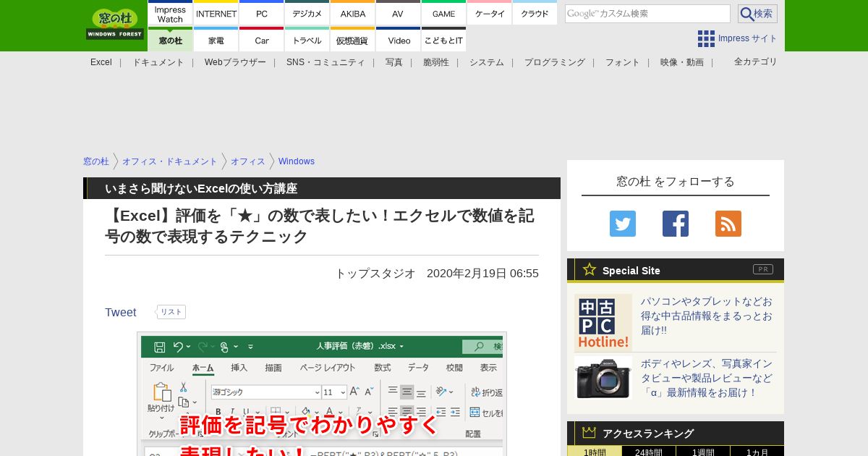Screen dimensions: 868x456
Task: Open the 窓の杜 Windows Forest logo
Action: (115, 24)
